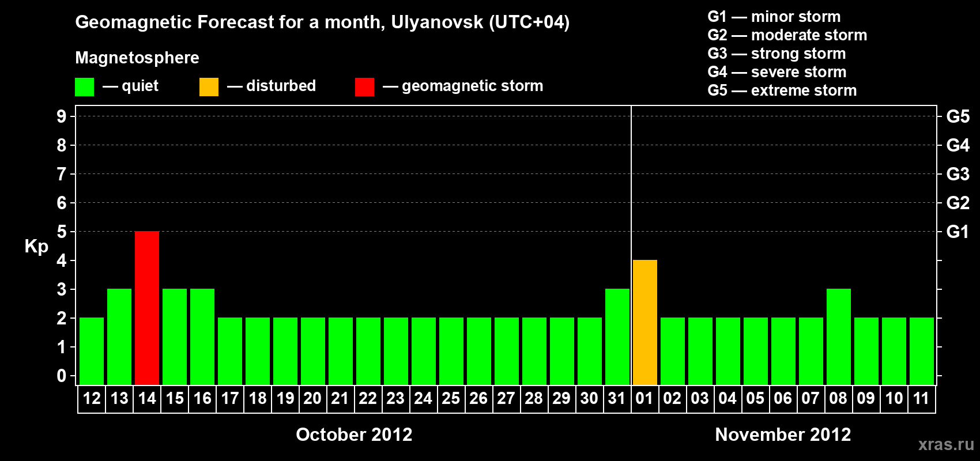Click the date label 12
Image resolution: width=980 pixels, height=461 pixels.
(92, 398)
